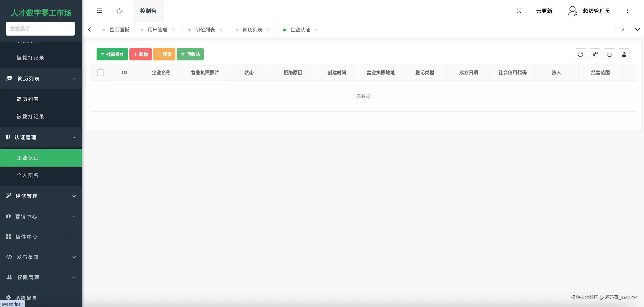Screen dimensions: 644x307
Task: Open the 批量操作 dropdown button
Action: point(112,54)
